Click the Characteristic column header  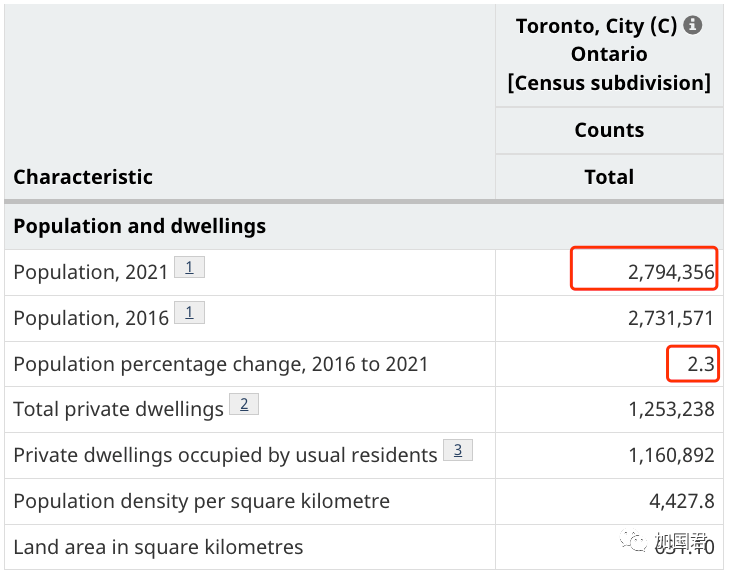[x=83, y=177]
